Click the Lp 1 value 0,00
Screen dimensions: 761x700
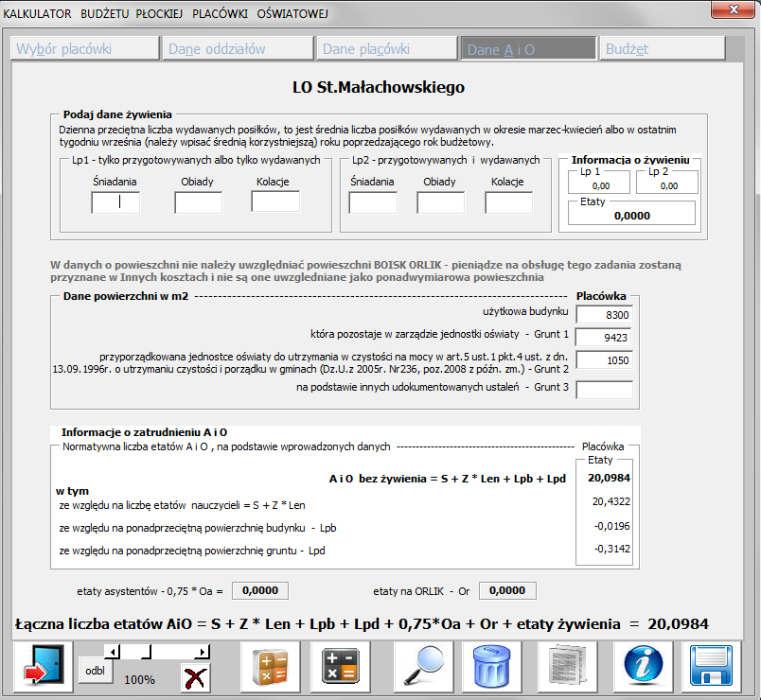pos(601,185)
